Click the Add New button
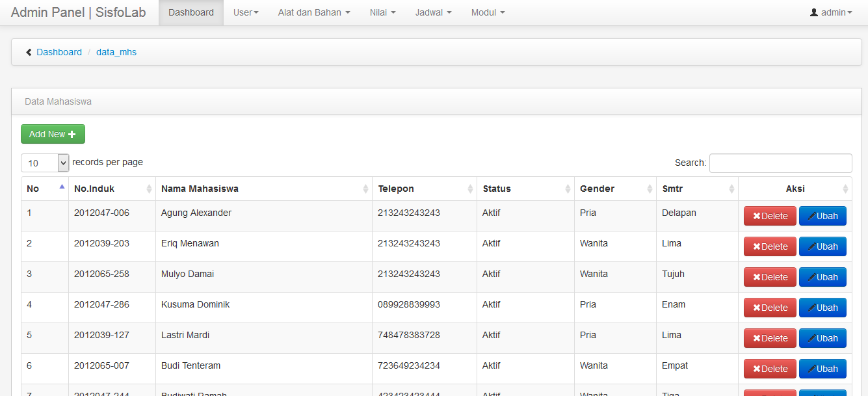 (x=53, y=135)
